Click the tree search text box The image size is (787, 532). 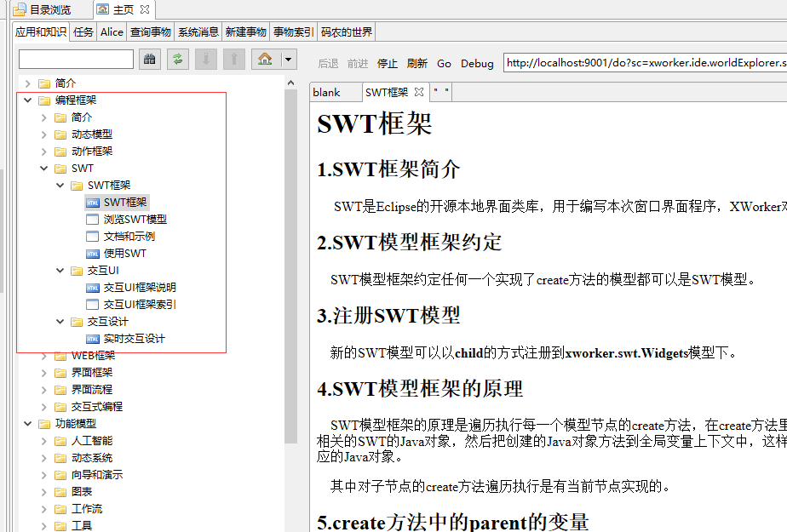pos(76,60)
